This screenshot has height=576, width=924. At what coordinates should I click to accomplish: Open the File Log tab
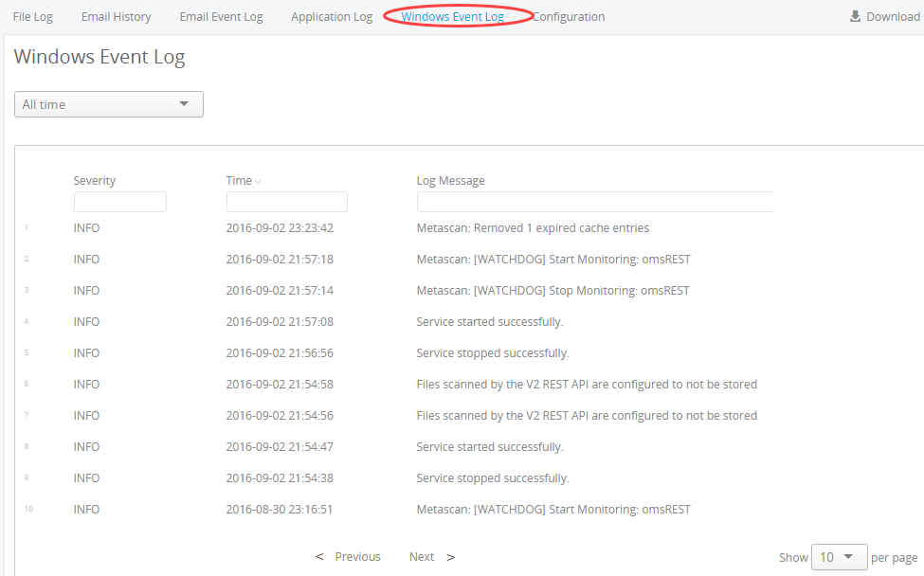(33, 16)
